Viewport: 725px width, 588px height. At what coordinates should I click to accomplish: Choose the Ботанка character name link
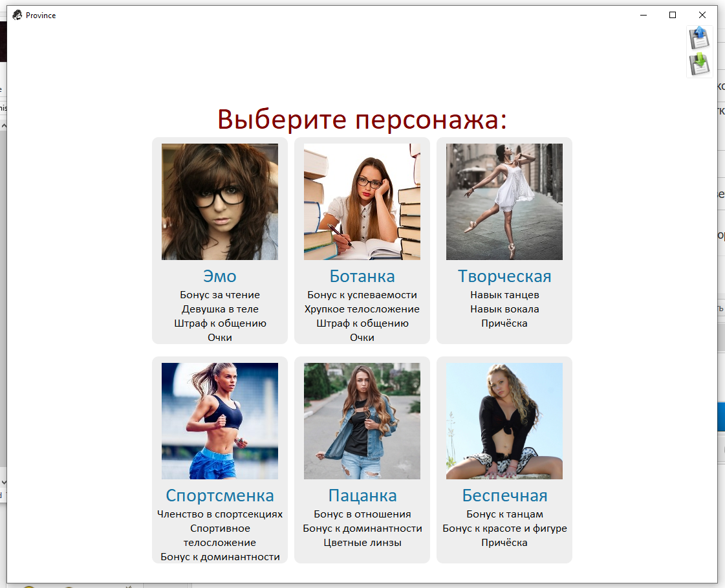(x=362, y=276)
